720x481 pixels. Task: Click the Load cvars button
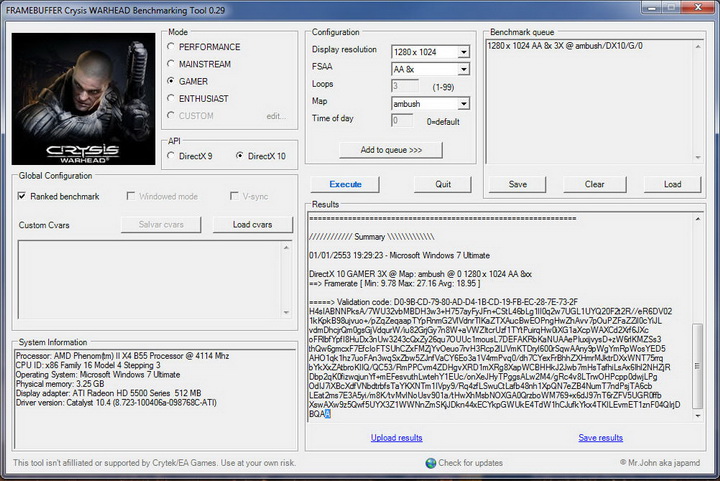pos(252,224)
